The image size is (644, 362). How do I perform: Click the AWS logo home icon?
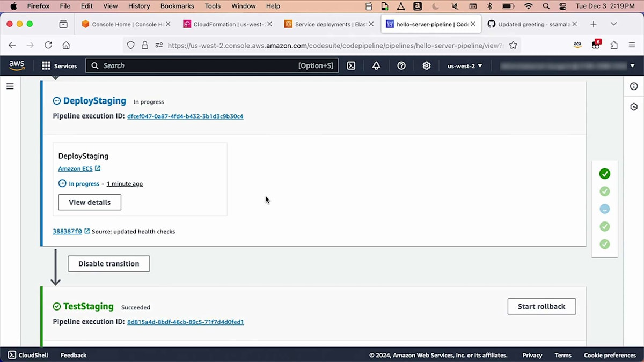(x=17, y=65)
